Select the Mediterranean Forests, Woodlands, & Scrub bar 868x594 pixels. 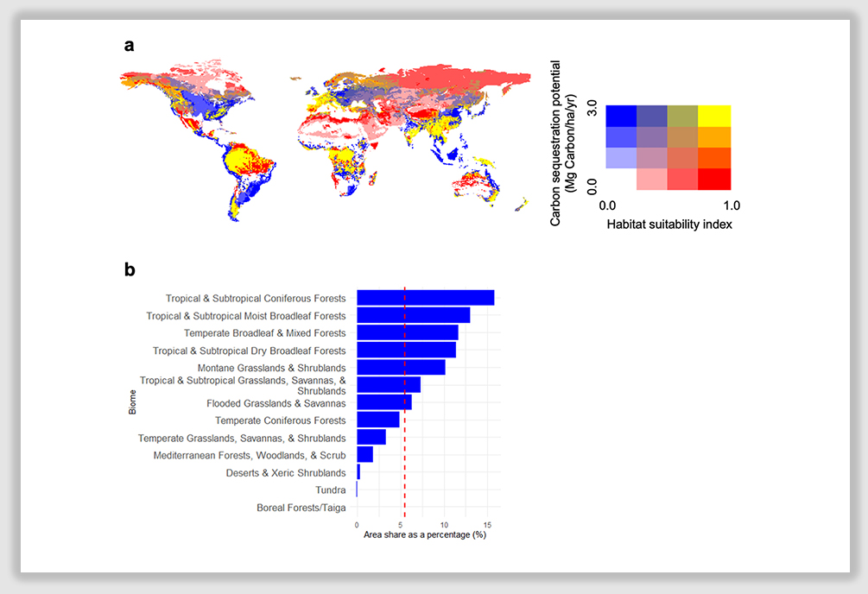point(364,455)
